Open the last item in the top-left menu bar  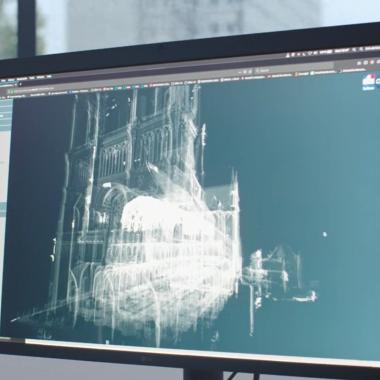(x=48, y=77)
